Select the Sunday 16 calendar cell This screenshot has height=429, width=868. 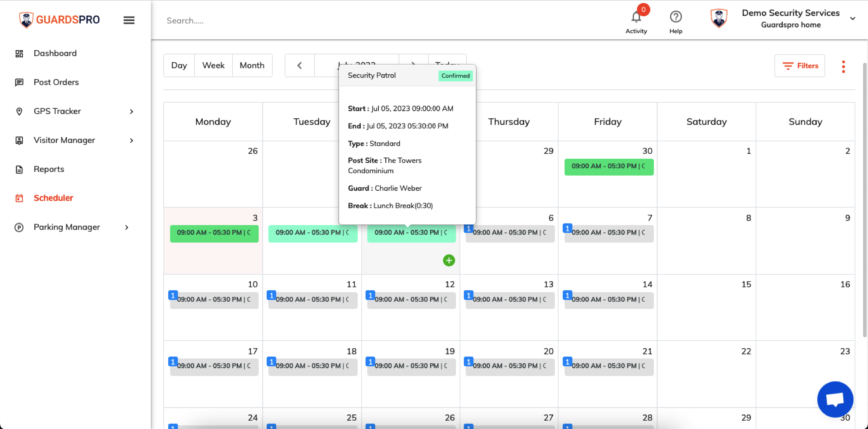coord(805,307)
